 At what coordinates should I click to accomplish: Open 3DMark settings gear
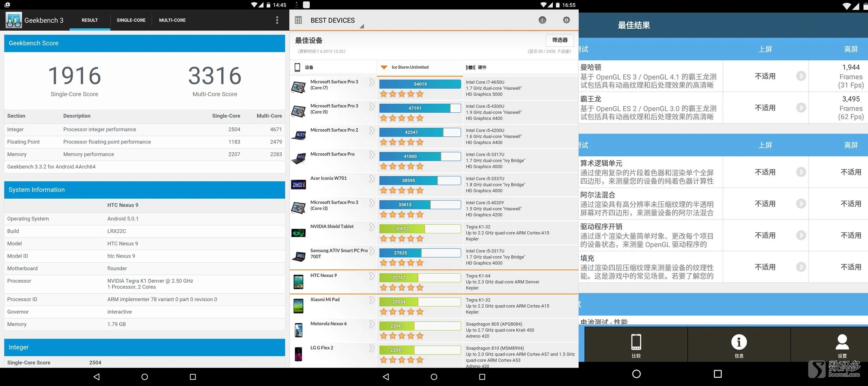click(566, 20)
